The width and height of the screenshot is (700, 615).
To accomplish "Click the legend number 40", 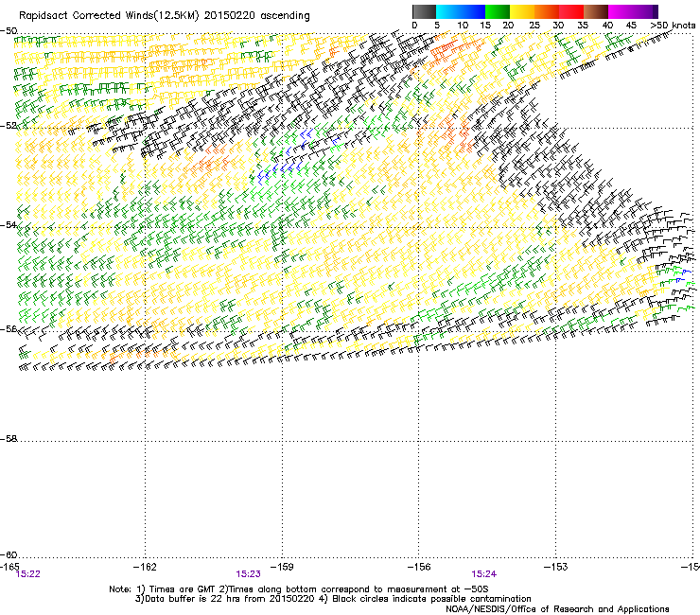I will coord(607,26).
